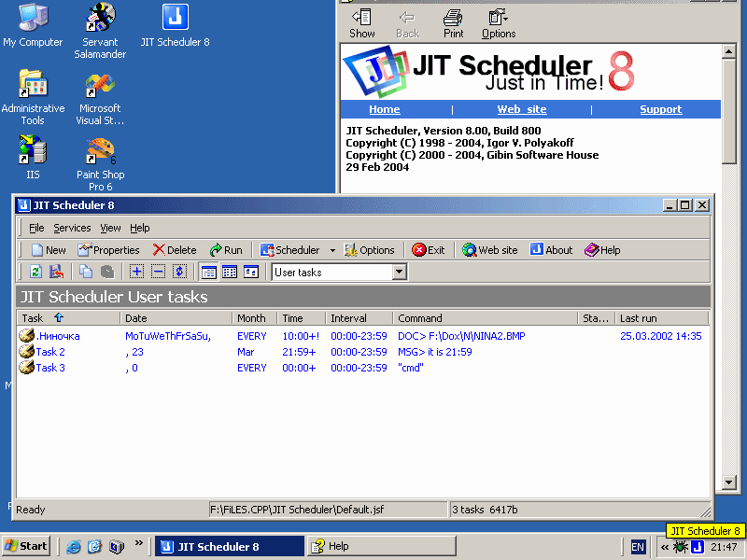Image resolution: width=747 pixels, height=560 pixels.
Task: Click the Internet Explorer quick launch icon
Action: (74, 546)
